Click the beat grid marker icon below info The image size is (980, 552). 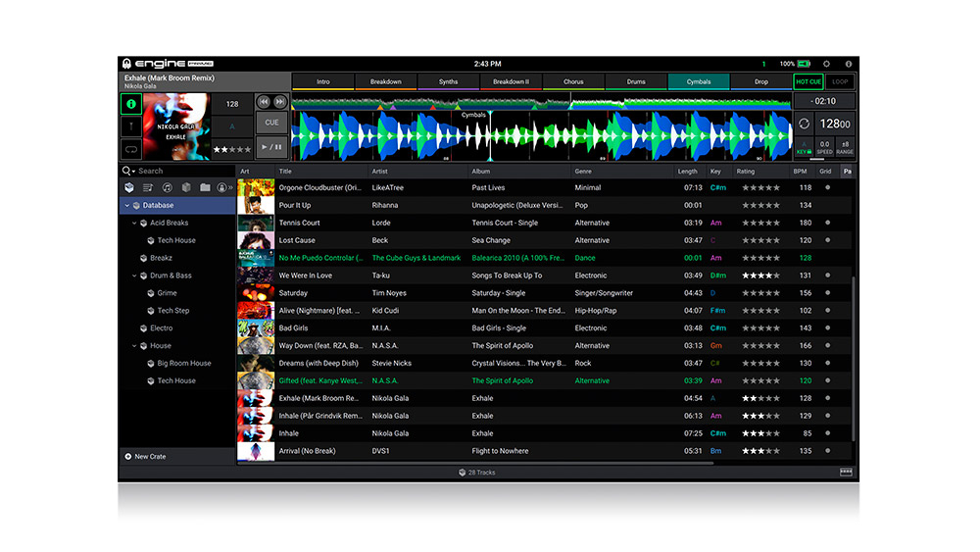coord(131,126)
